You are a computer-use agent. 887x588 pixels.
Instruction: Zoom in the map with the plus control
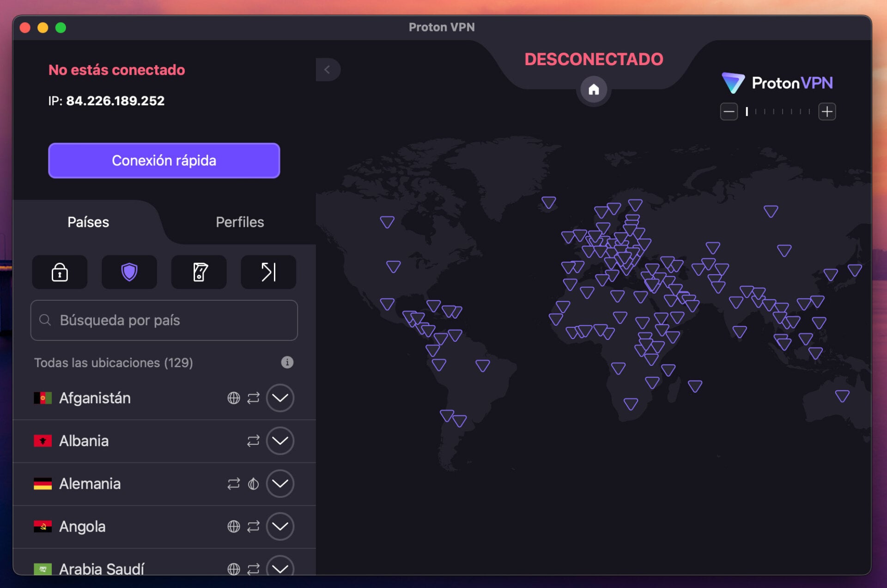827,111
